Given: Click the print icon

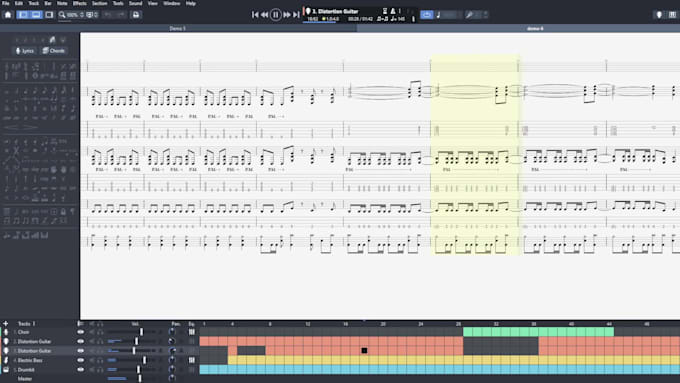Looking at the screenshot, I should [x=136, y=15].
